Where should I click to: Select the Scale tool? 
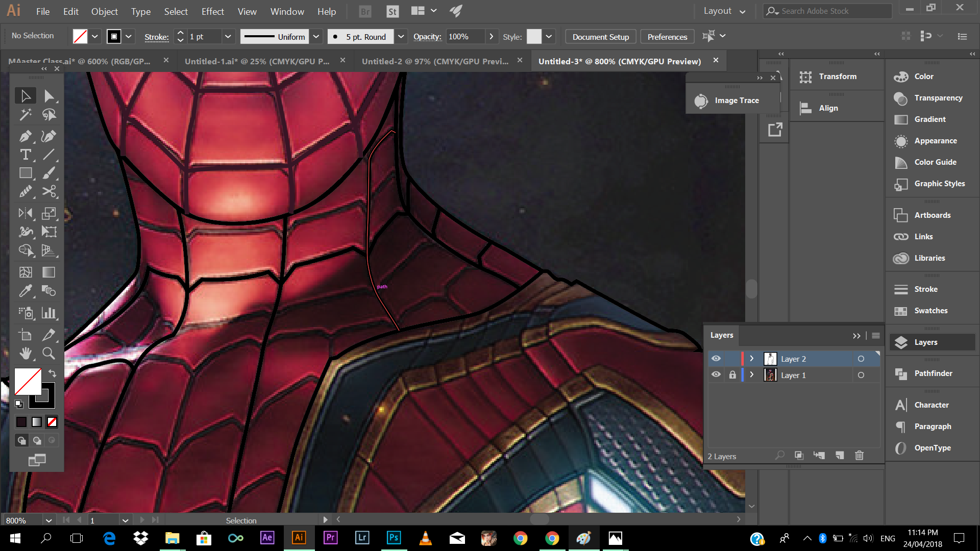coord(49,213)
